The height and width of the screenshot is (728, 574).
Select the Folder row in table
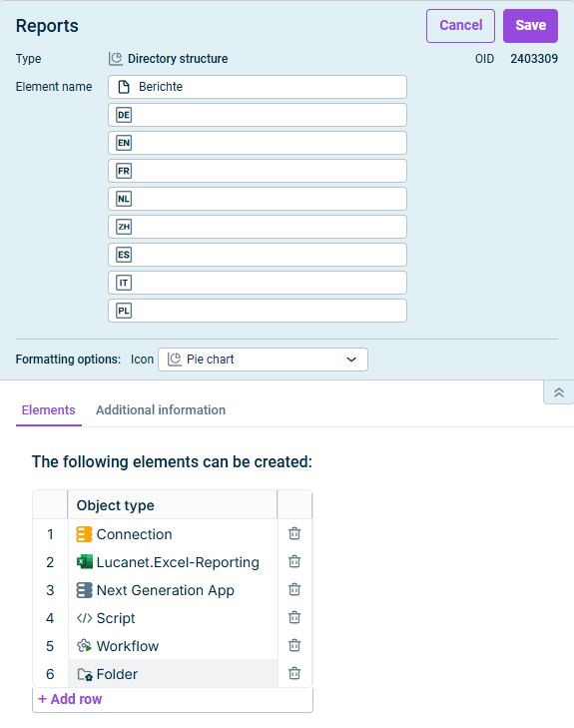(x=173, y=674)
